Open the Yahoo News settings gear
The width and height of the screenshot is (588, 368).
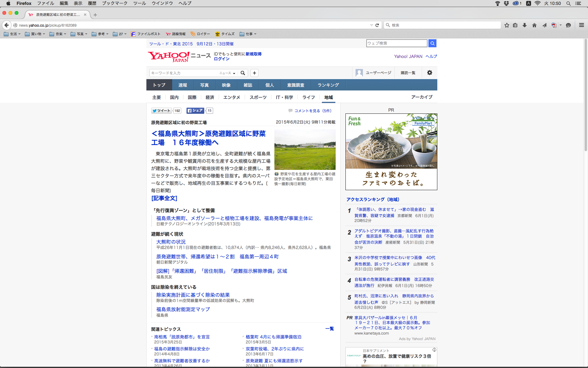tap(429, 73)
